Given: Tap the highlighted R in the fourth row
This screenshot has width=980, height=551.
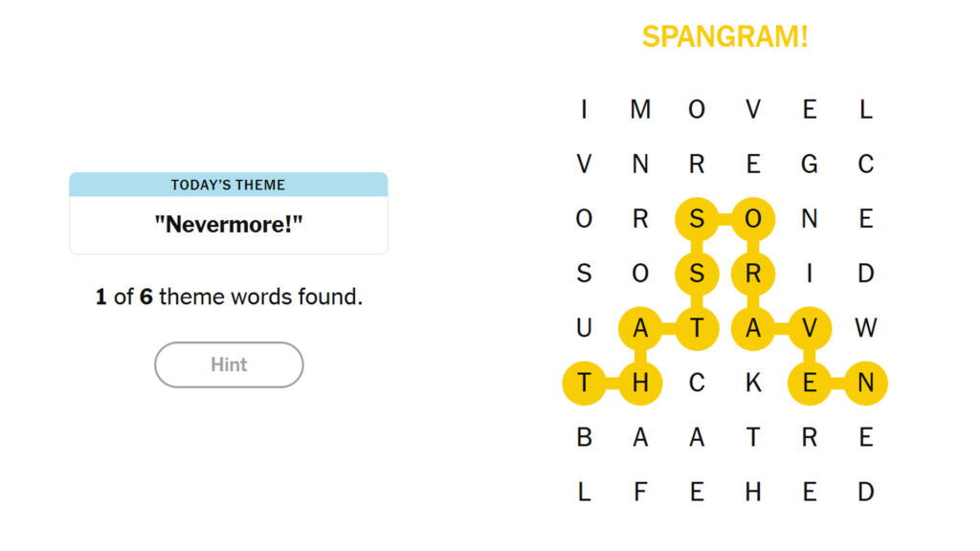Looking at the screenshot, I should click(752, 274).
